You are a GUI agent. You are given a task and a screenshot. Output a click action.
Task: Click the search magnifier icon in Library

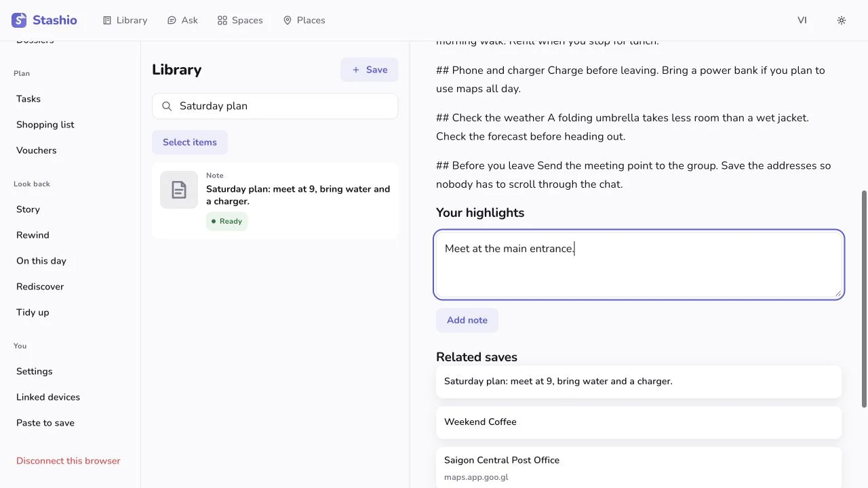coord(167,106)
